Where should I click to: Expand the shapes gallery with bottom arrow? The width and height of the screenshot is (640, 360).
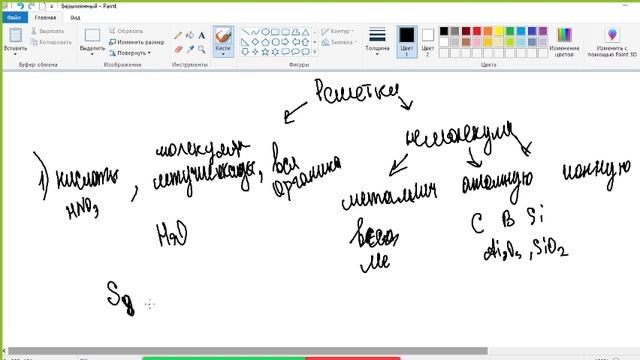point(315,52)
